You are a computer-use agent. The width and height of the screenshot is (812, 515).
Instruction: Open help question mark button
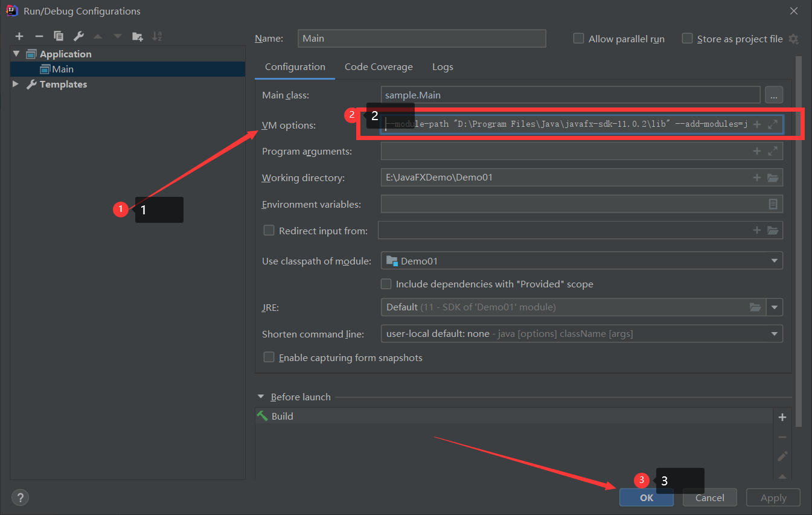tap(20, 497)
